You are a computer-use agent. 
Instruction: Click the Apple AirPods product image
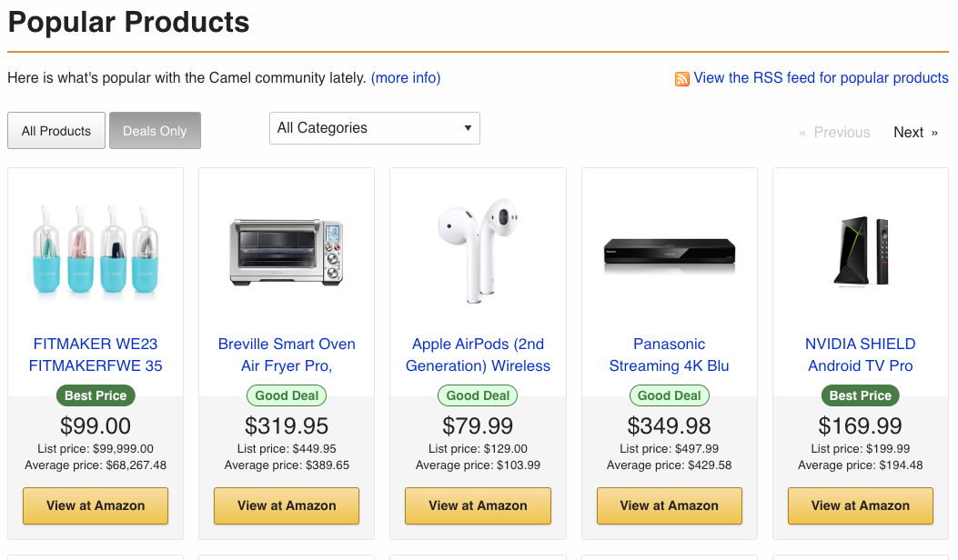(478, 250)
